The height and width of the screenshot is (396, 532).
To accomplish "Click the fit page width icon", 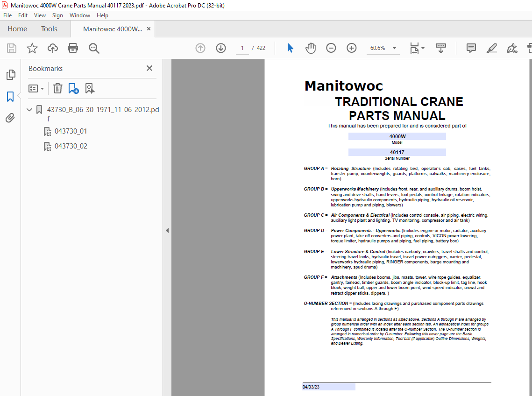I will (414, 48).
